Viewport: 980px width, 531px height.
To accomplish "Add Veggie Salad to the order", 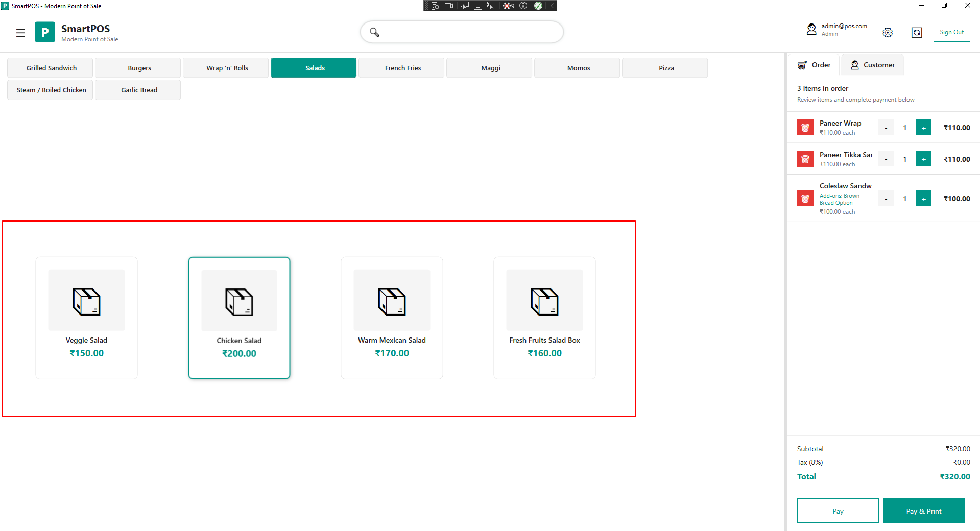I will coord(87,318).
